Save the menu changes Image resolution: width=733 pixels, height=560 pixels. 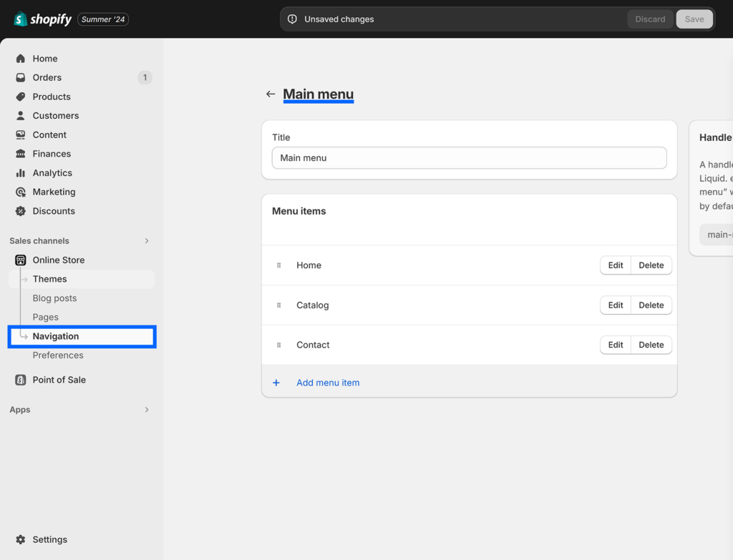694,19
